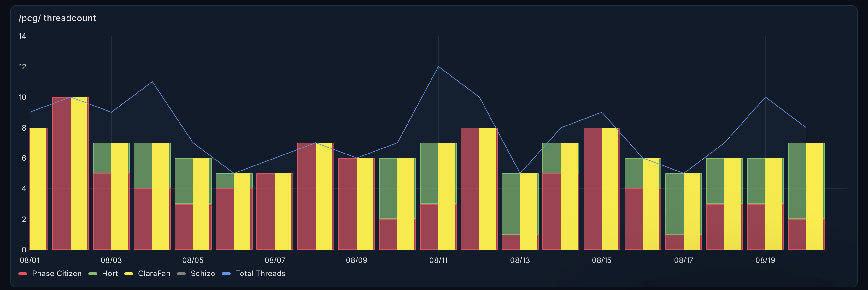
Task: Click the 08/01 x-axis date label
Action: [x=30, y=260]
